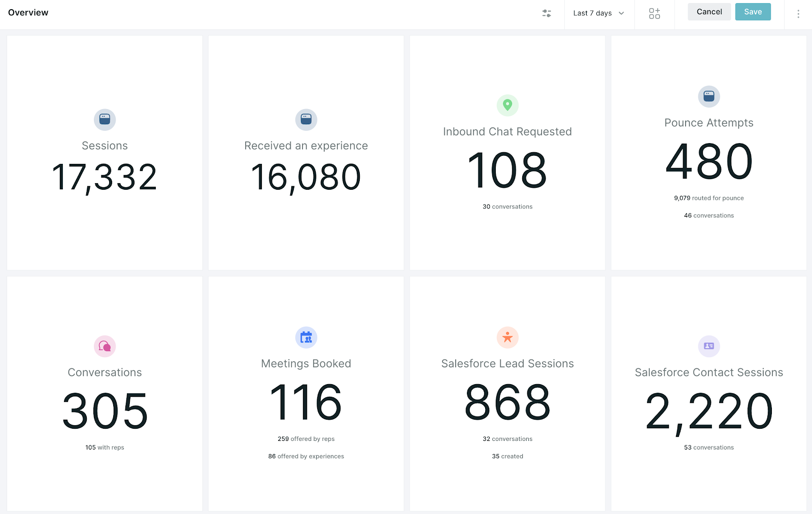Cancel dashboard editing

tap(709, 12)
